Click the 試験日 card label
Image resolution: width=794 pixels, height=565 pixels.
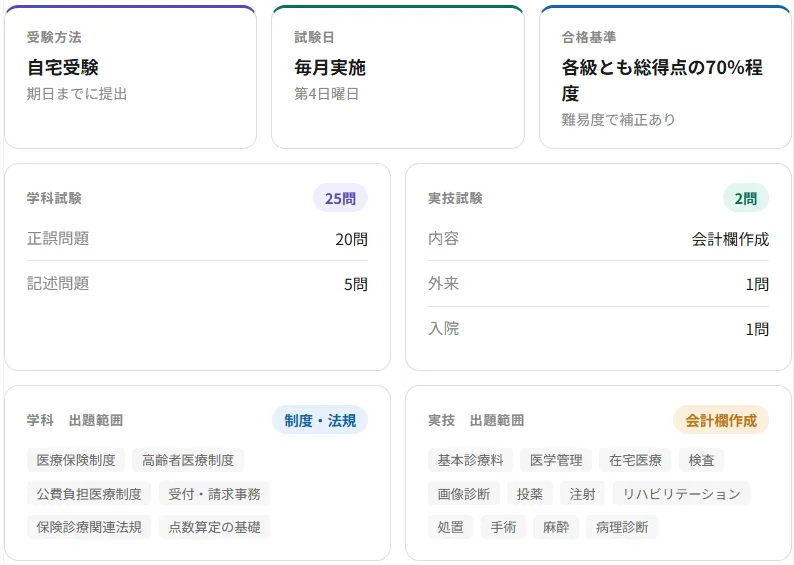tap(314, 37)
